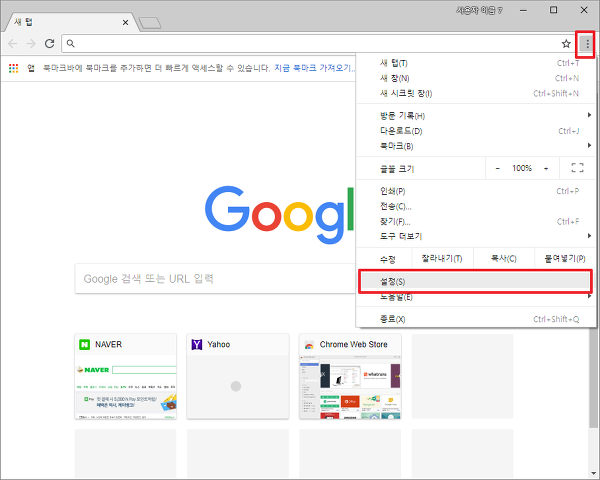Click the 100% zoom level text
Screen dimensions: 600x480
coord(522,168)
